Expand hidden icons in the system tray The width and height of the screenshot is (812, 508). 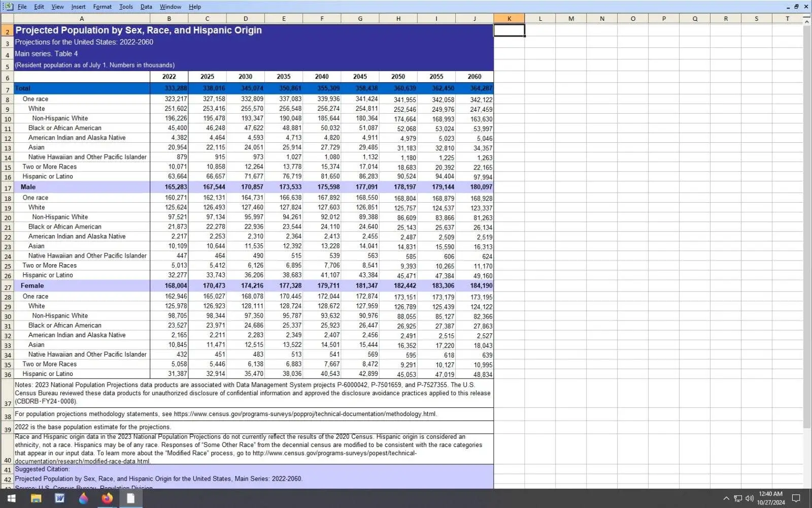tap(727, 498)
